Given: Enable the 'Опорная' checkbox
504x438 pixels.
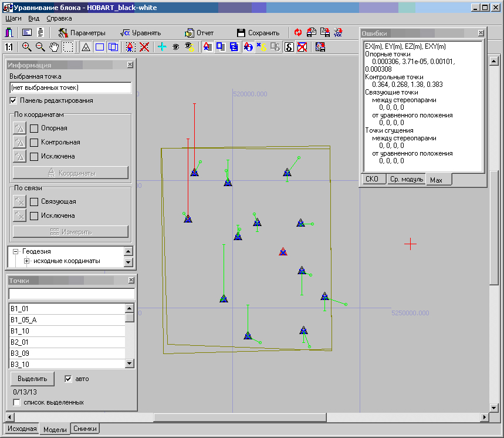Looking at the screenshot, I should point(34,128).
